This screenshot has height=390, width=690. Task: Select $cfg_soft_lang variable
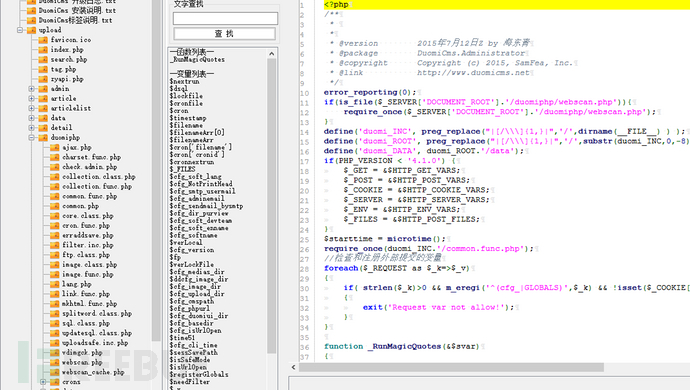pos(195,177)
